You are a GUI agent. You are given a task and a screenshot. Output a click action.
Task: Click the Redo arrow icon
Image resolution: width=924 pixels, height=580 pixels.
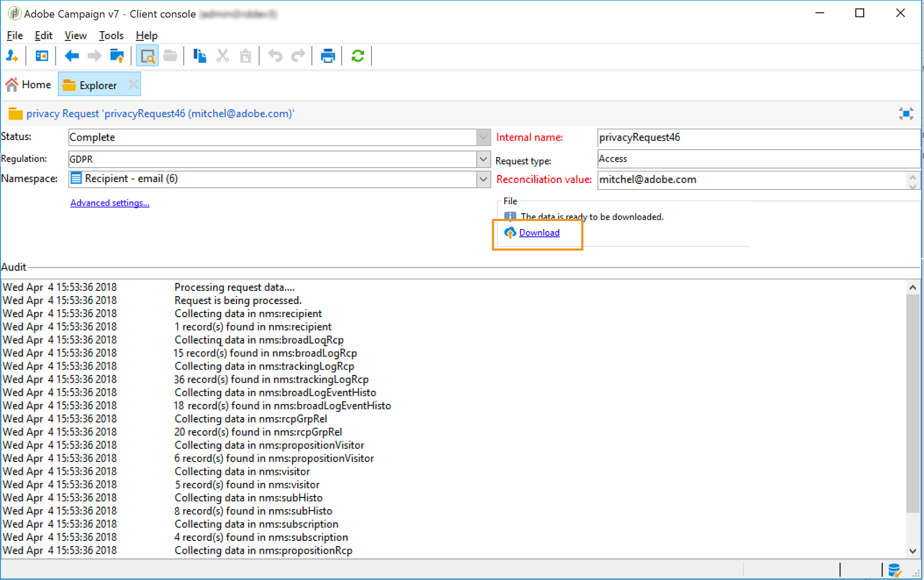298,56
